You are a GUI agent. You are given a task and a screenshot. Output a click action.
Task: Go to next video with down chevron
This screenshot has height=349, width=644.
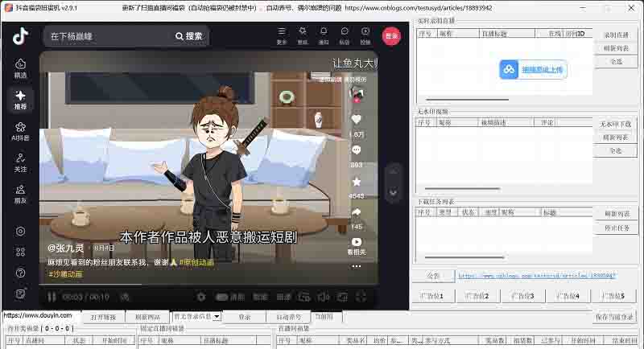(393, 192)
